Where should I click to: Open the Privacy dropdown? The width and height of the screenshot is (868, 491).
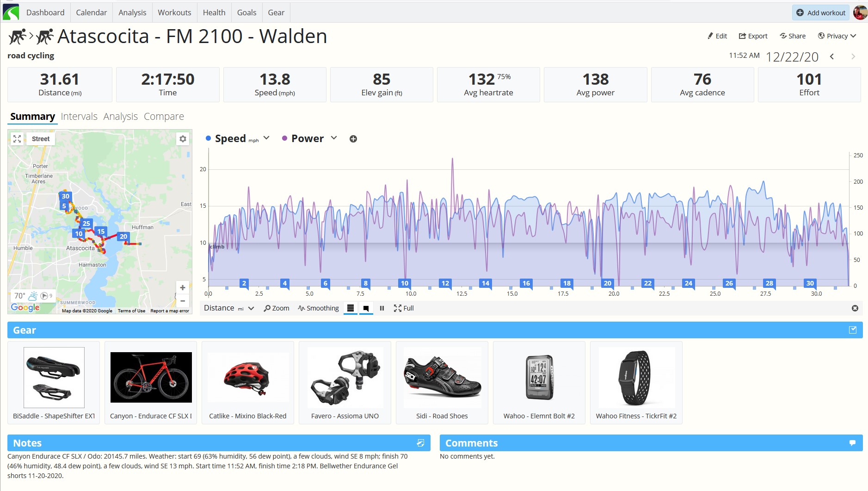click(x=837, y=36)
